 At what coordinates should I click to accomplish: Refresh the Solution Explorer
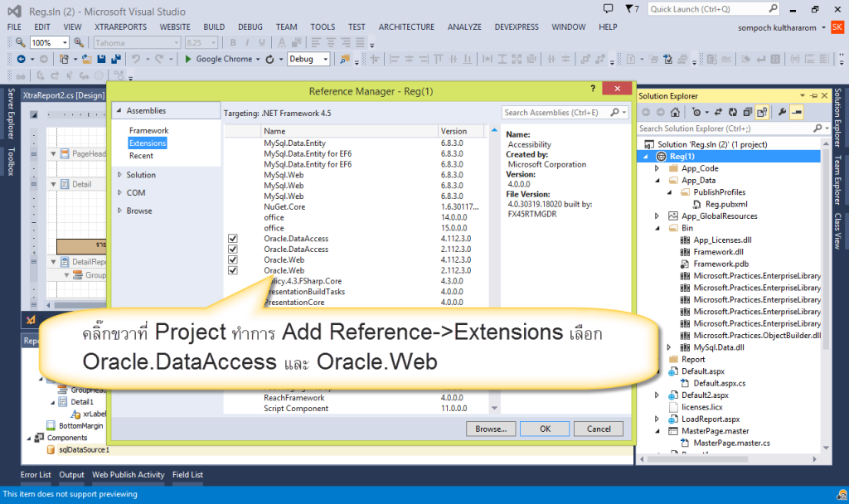click(x=733, y=113)
